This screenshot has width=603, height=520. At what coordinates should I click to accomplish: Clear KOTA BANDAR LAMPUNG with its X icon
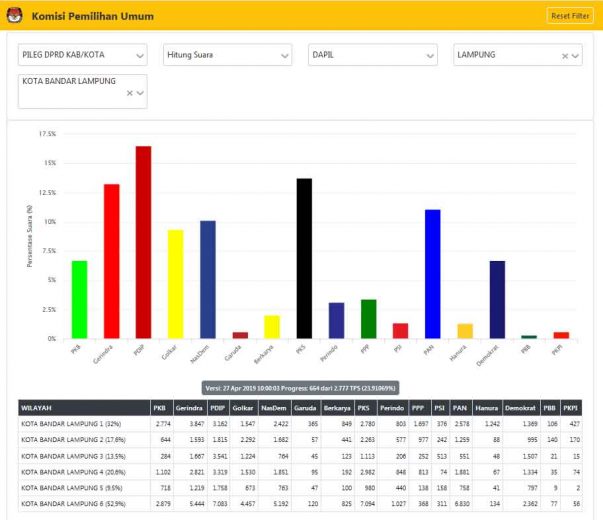click(x=129, y=93)
